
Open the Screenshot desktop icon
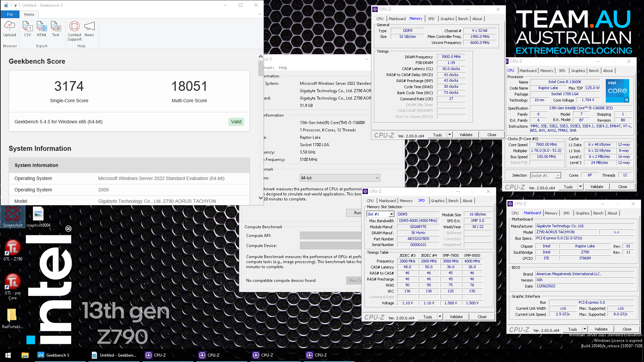click(13, 217)
